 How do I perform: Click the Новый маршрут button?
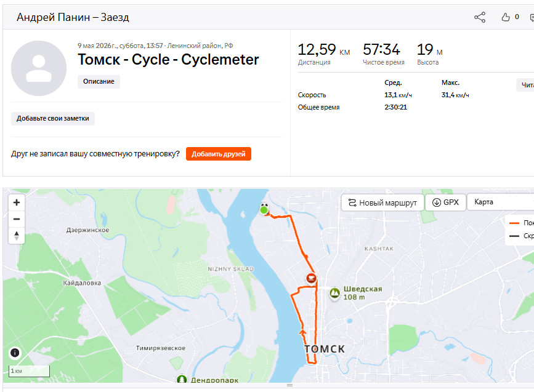[x=382, y=203]
